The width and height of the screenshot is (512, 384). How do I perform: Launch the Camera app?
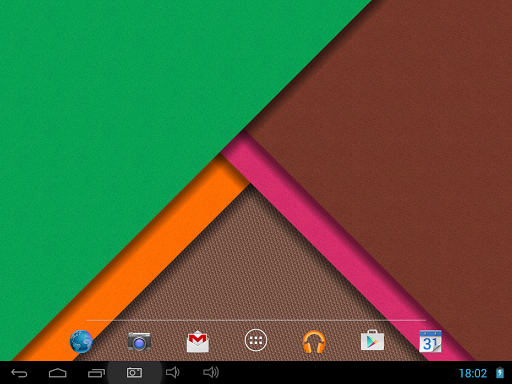139,341
